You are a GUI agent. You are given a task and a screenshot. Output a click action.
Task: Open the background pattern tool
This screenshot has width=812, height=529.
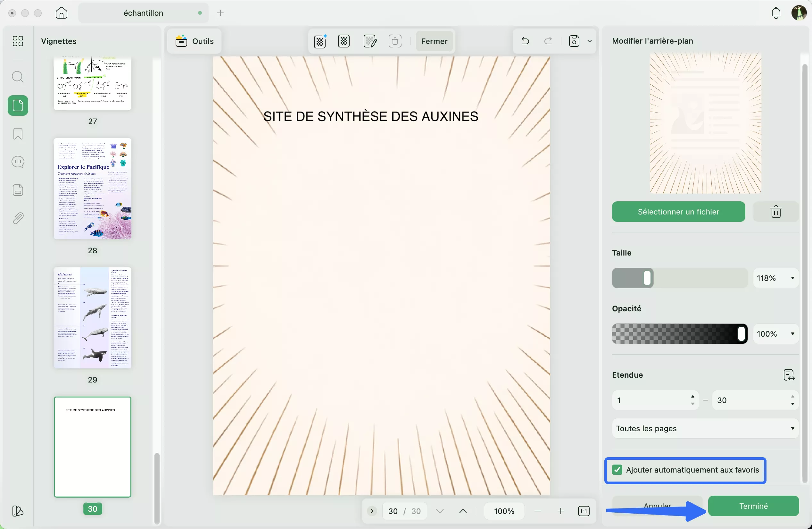(344, 41)
